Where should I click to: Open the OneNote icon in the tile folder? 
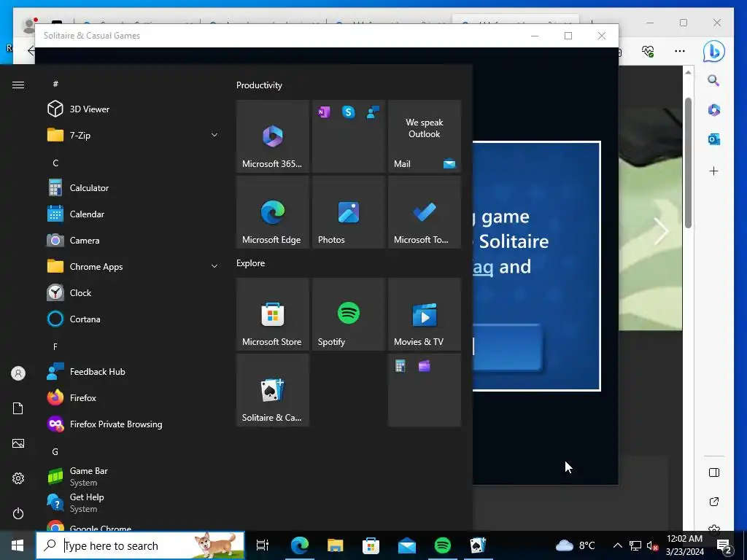[x=324, y=112]
